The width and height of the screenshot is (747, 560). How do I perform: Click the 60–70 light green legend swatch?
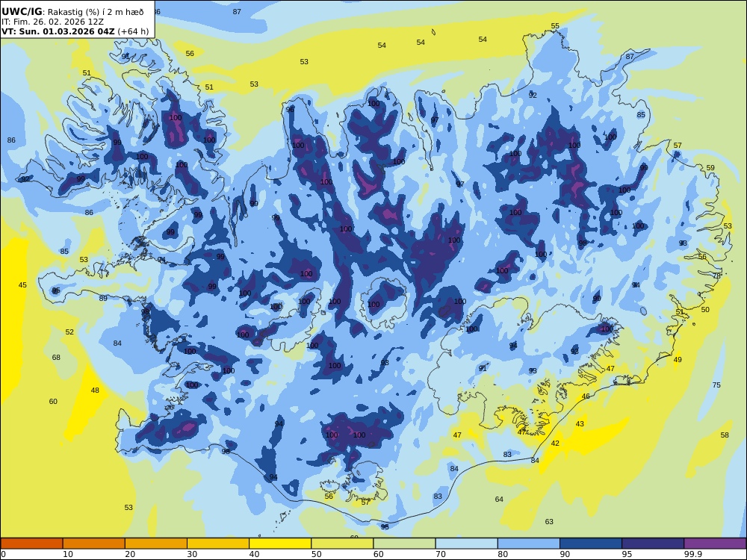pos(404,544)
